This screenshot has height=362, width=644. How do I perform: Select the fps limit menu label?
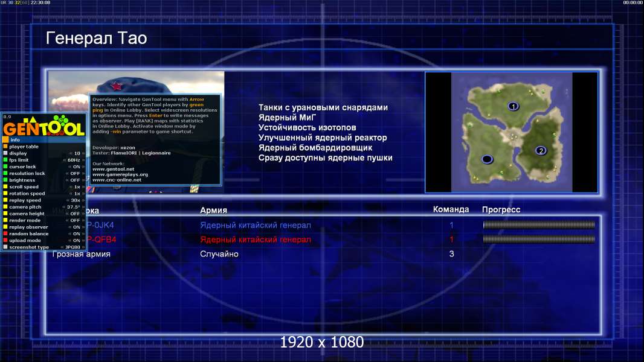(x=19, y=160)
